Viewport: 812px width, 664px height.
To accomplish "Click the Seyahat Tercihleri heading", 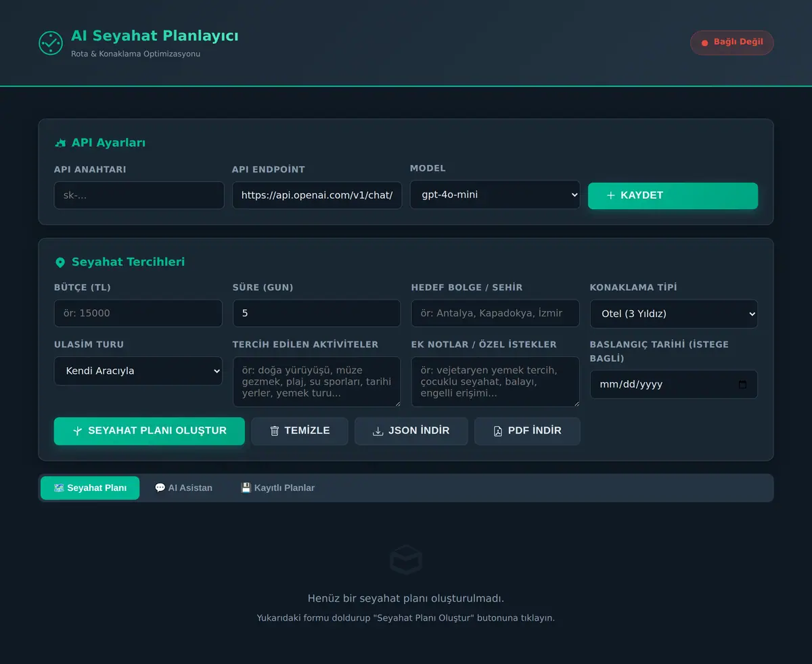I will 128,262.
